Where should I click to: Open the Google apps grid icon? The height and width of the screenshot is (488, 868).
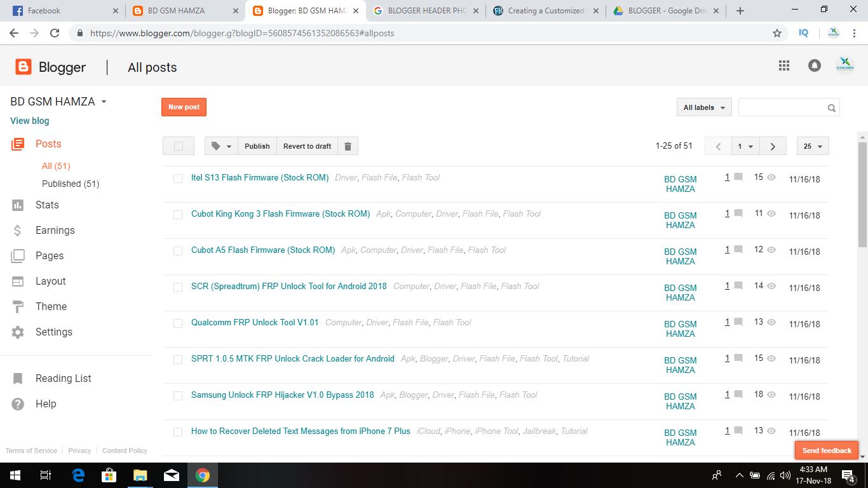(784, 65)
